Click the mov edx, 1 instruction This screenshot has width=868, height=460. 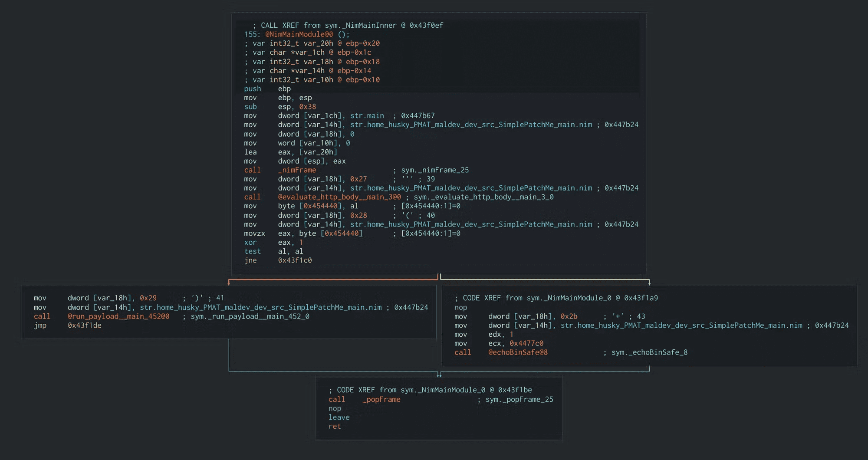pos(483,334)
